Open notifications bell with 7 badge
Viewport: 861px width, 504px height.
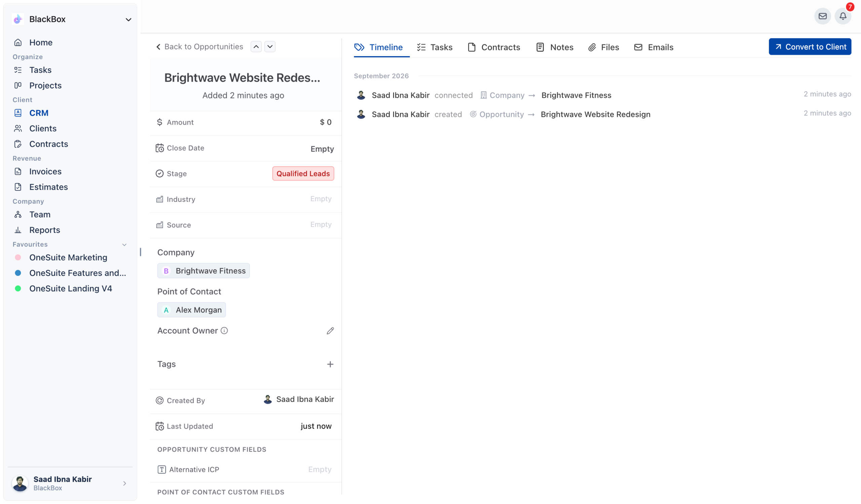coord(843,16)
